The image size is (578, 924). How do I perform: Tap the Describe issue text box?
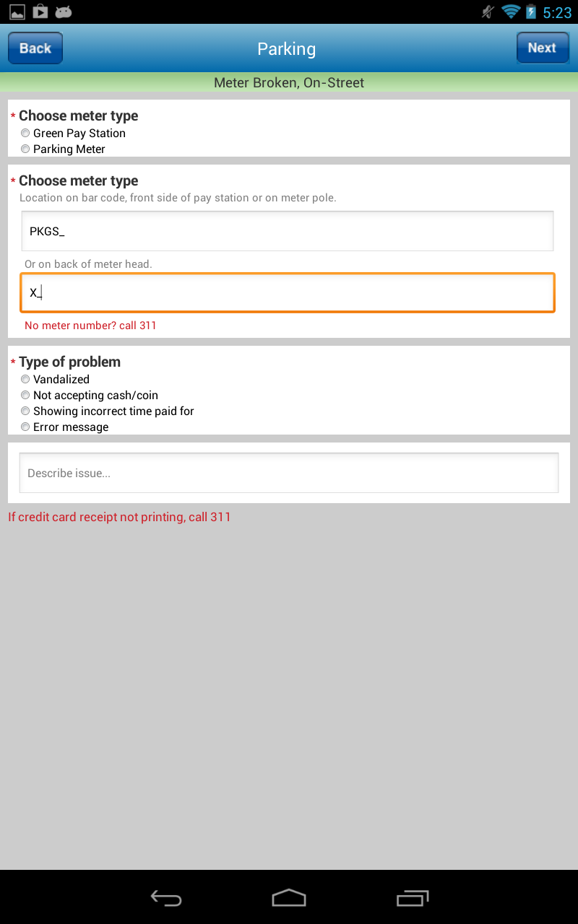click(x=288, y=473)
